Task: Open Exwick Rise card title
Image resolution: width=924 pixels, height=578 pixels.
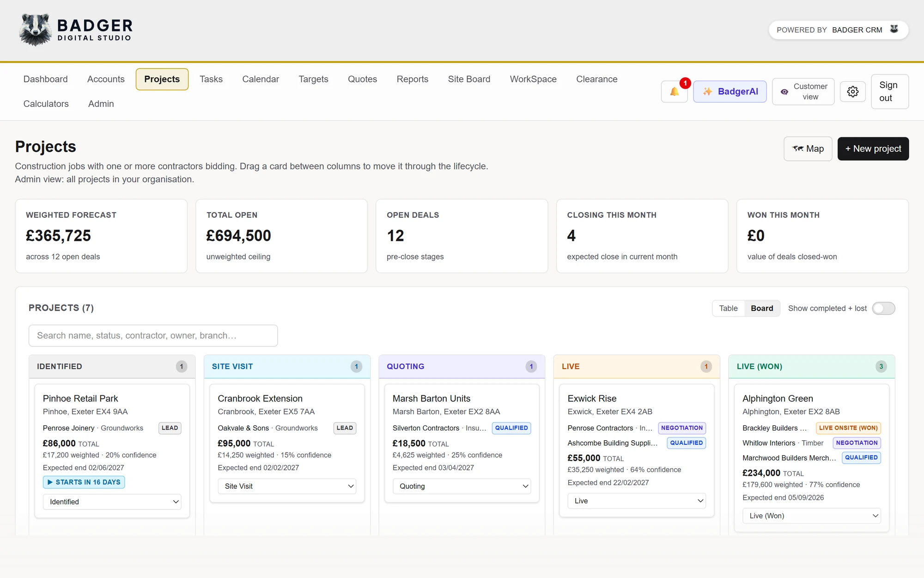Action: (x=592, y=399)
